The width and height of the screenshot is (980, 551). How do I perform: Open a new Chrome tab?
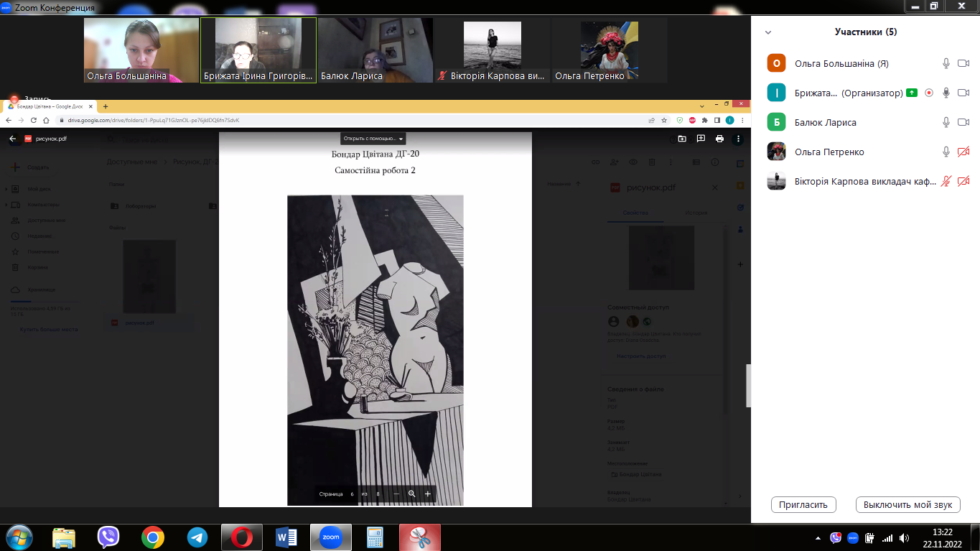pos(106,106)
